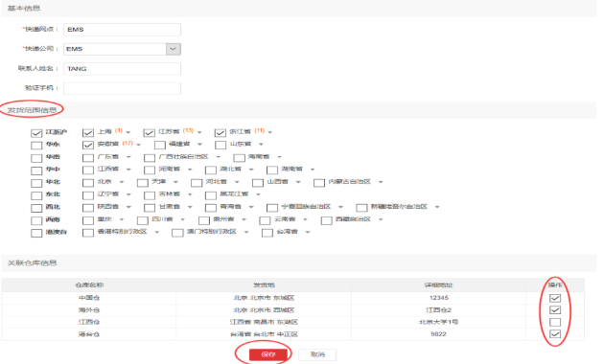
Task: Click the empty 验证手机 input field
Action: click(122, 88)
